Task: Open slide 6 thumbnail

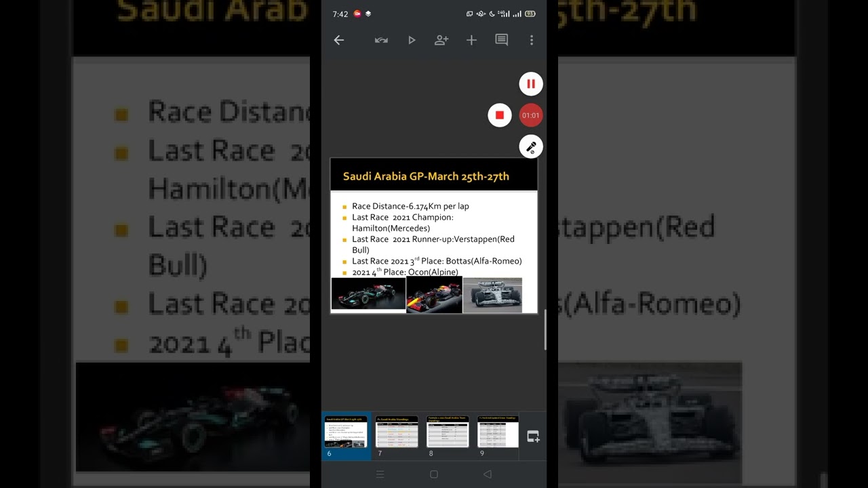Action: point(346,432)
